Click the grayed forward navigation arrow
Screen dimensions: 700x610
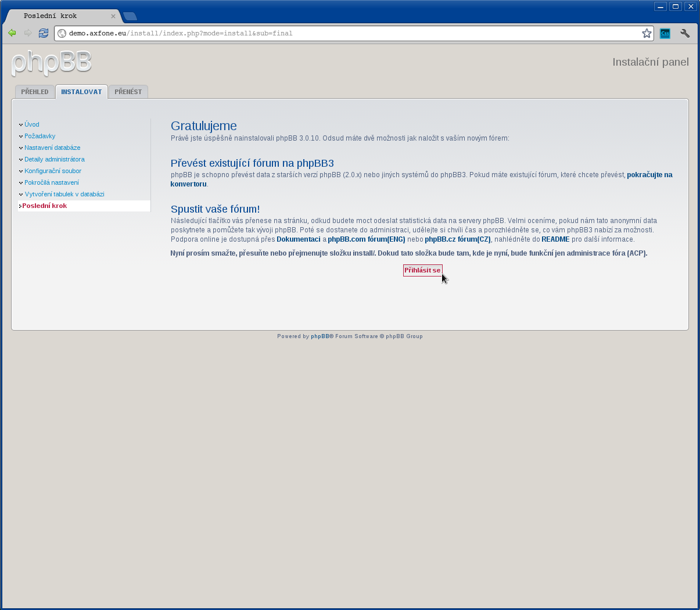pos(27,33)
